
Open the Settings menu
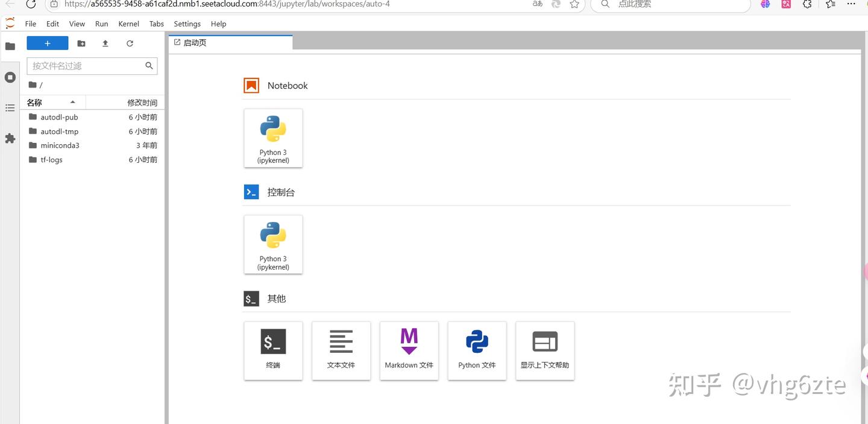click(187, 24)
